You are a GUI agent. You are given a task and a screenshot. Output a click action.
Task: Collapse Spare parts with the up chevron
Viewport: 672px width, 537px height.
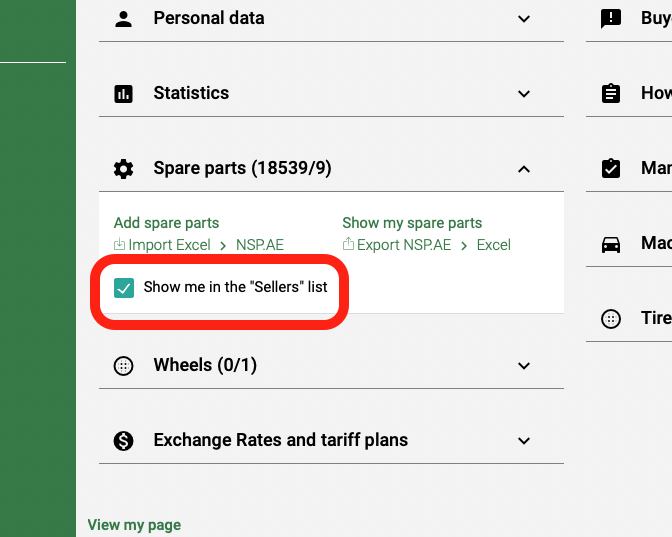click(x=524, y=169)
